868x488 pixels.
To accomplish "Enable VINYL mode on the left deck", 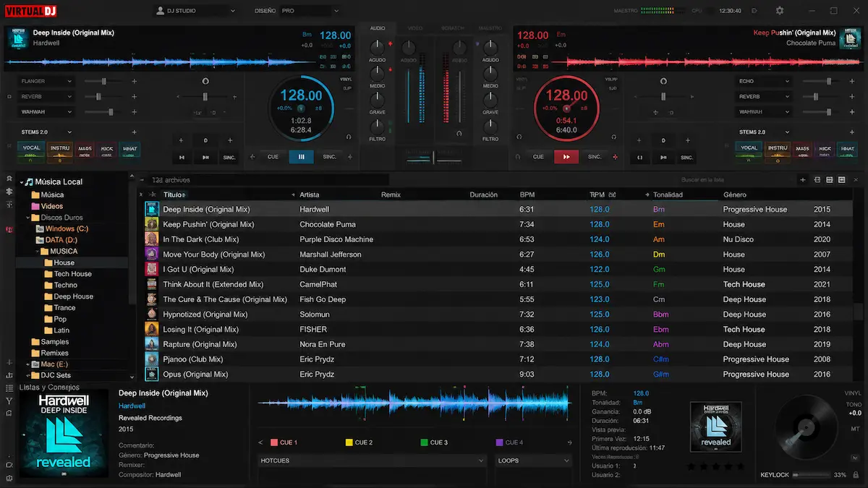I will click(x=345, y=79).
